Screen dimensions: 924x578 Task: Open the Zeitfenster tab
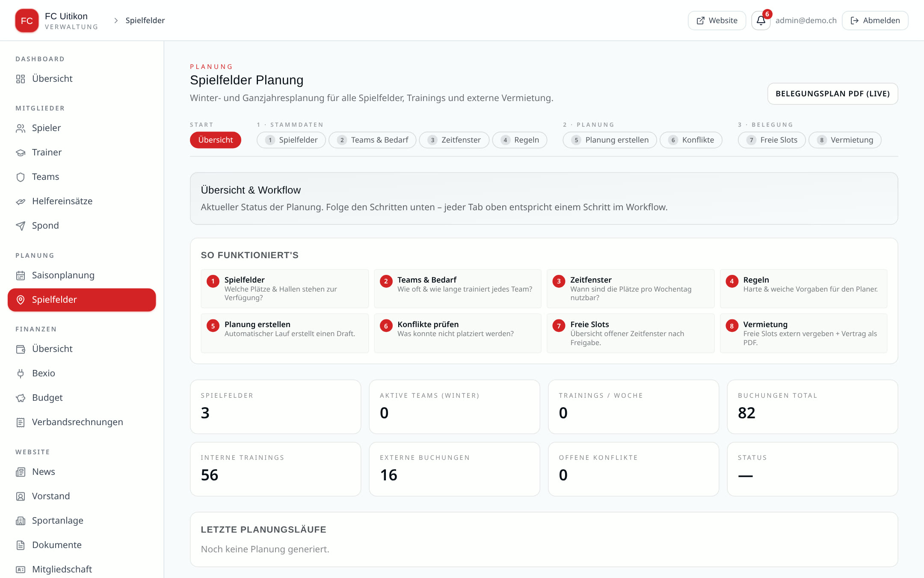[454, 140]
